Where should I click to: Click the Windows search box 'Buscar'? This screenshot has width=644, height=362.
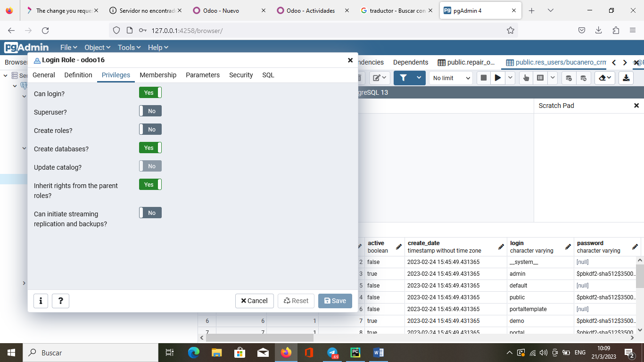90,352
